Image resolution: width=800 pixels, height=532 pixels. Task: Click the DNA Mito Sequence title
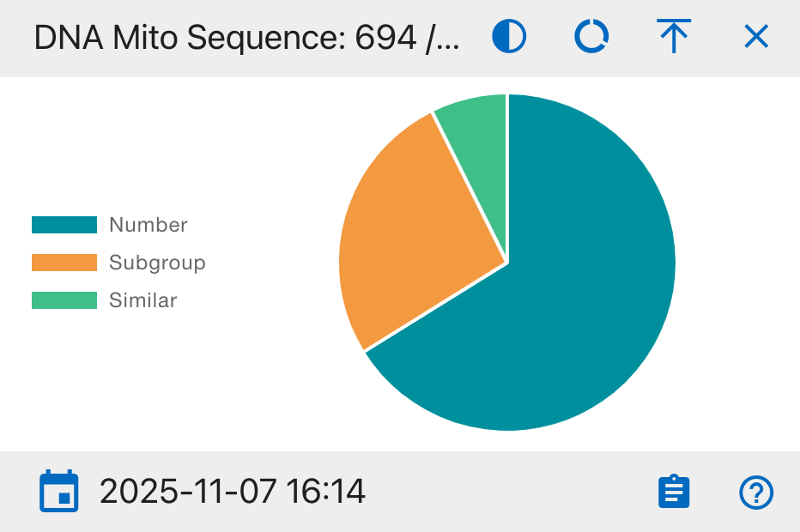click(247, 37)
